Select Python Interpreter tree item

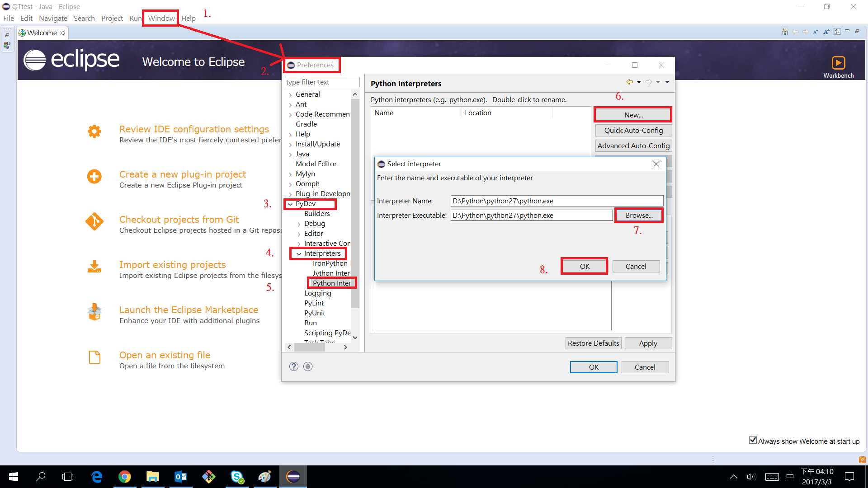click(x=331, y=283)
